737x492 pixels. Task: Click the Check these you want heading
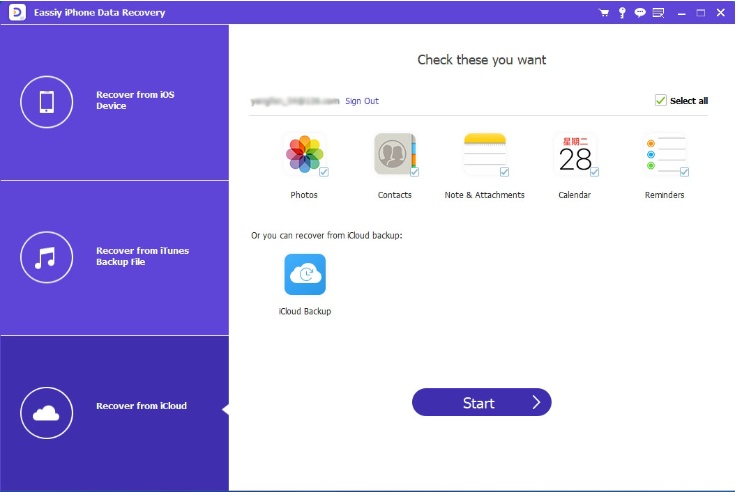(x=482, y=60)
